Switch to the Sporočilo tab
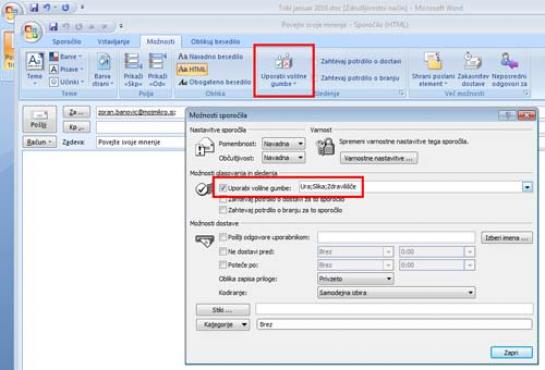 pos(66,42)
